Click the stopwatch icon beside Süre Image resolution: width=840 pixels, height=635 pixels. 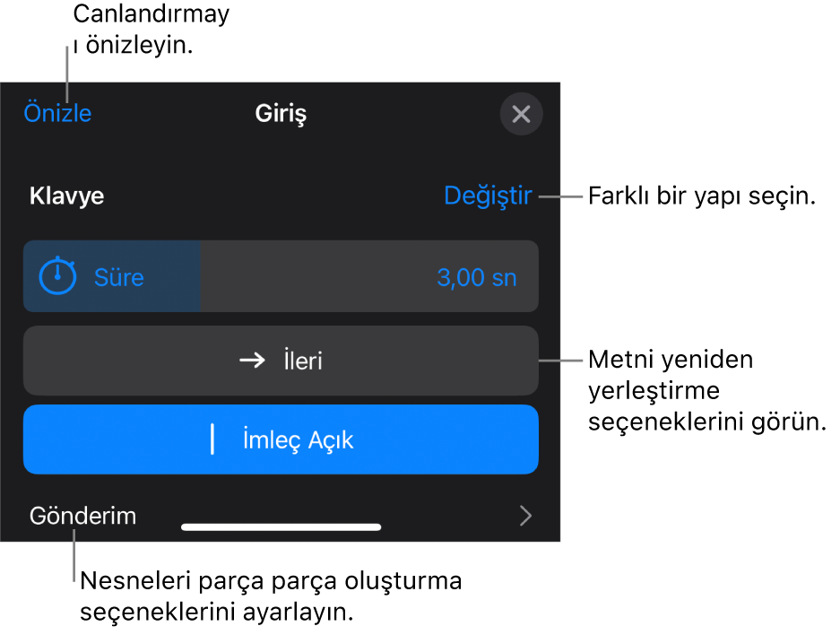pyautogui.click(x=58, y=275)
